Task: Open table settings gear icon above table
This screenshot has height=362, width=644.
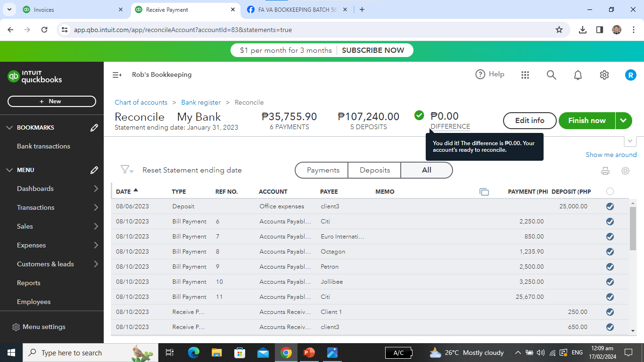Action: pyautogui.click(x=626, y=171)
